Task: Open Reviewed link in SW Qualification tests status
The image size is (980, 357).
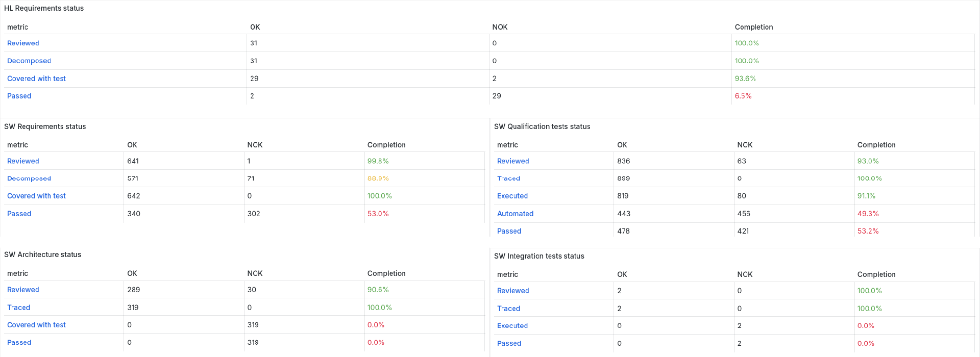Action: pos(513,161)
